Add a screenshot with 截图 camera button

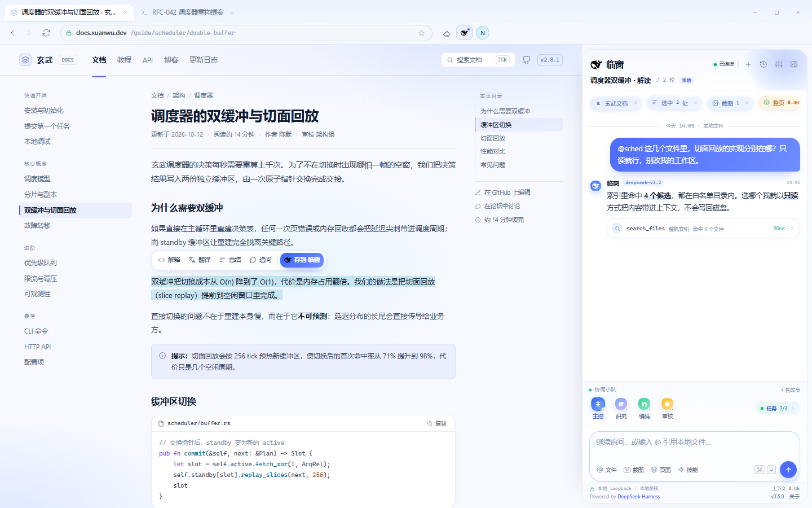633,470
